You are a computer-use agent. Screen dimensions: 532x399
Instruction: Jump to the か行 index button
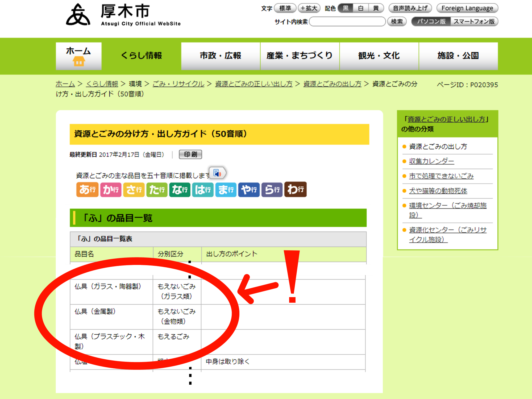click(x=111, y=190)
